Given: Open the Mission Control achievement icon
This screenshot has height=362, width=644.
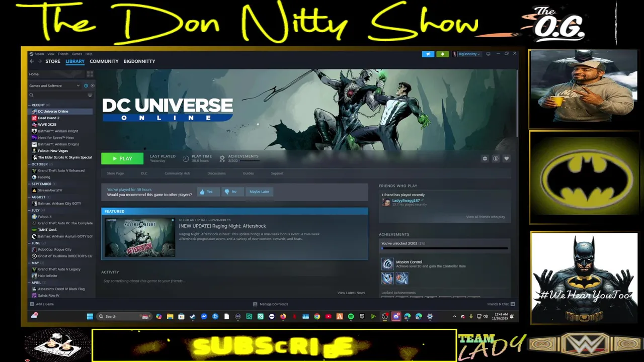Looking at the screenshot, I should point(387,264).
